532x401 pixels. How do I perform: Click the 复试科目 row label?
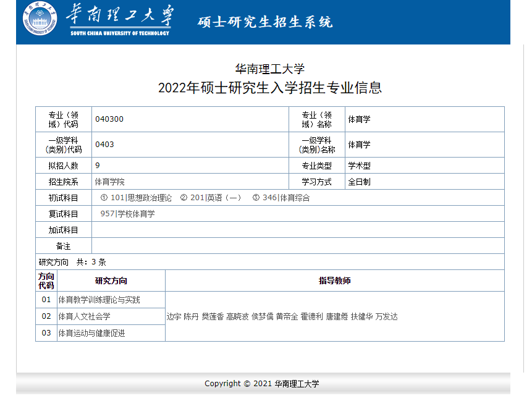click(x=64, y=214)
